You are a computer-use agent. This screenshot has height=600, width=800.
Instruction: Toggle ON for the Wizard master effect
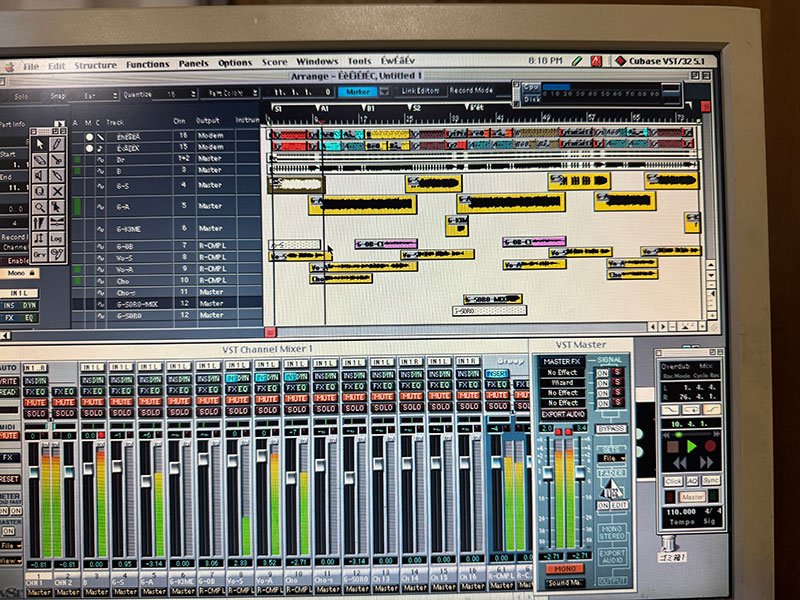[603, 383]
